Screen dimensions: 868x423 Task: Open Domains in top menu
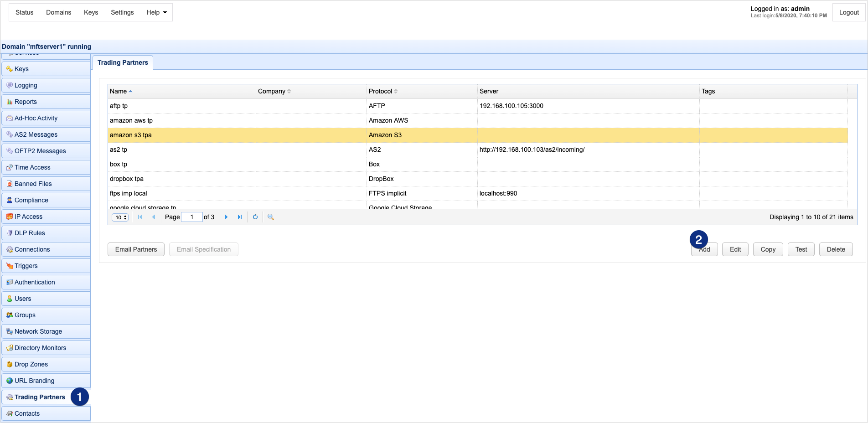pos(59,12)
